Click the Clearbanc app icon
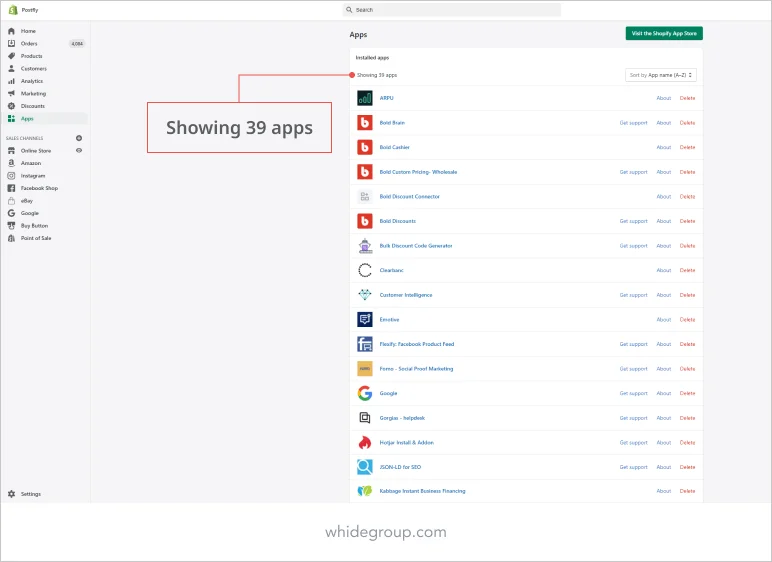 point(364,270)
